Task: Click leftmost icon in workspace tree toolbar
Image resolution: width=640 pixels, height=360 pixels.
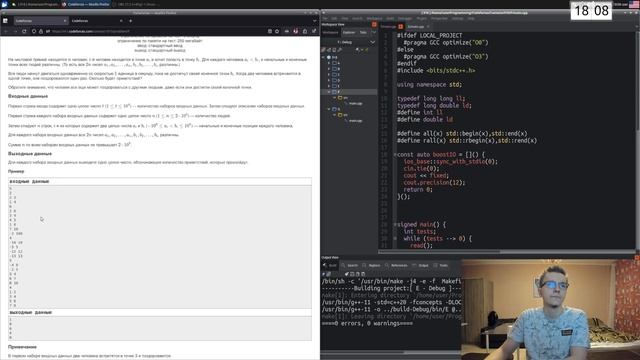Action: pos(324,50)
